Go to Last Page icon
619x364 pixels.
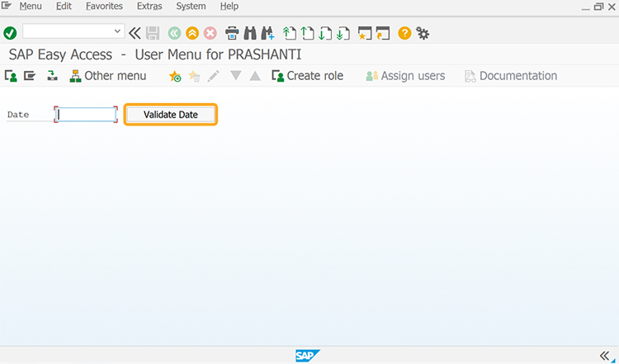343,33
